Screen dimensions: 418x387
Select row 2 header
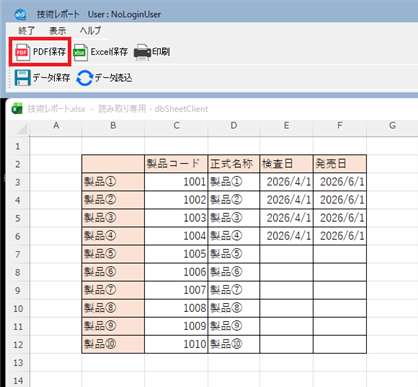pos(18,164)
